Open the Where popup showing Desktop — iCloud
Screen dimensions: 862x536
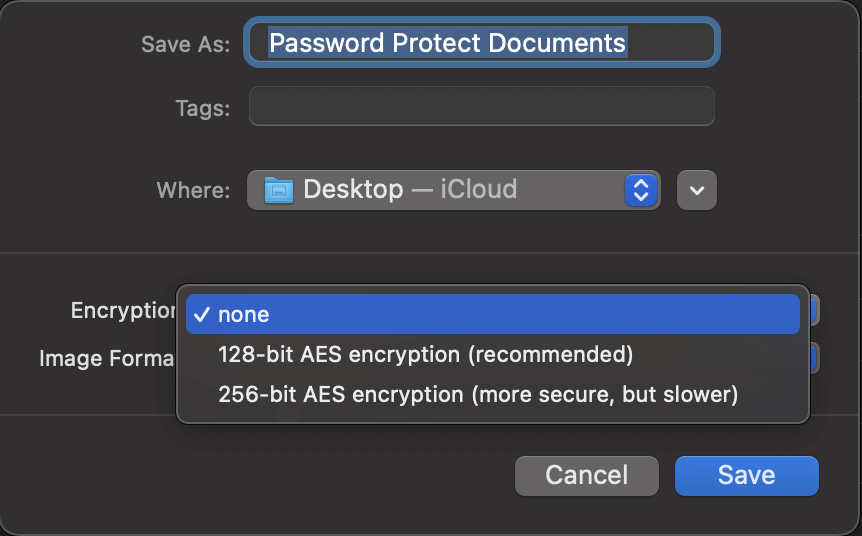point(452,190)
